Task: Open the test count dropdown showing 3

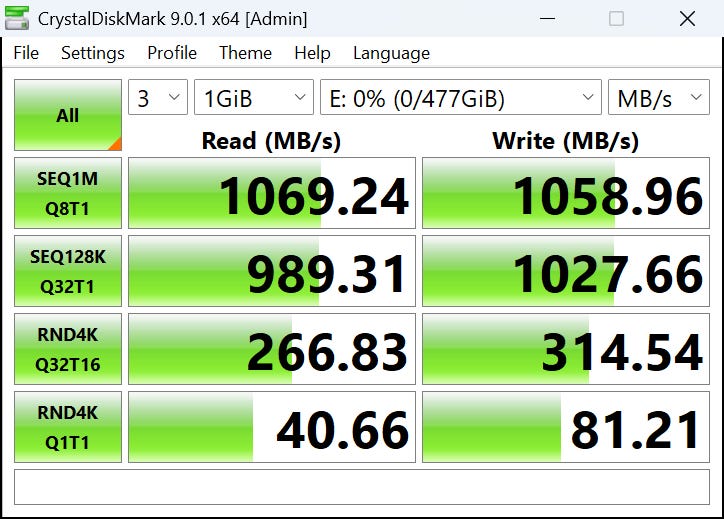Action: [x=158, y=97]
